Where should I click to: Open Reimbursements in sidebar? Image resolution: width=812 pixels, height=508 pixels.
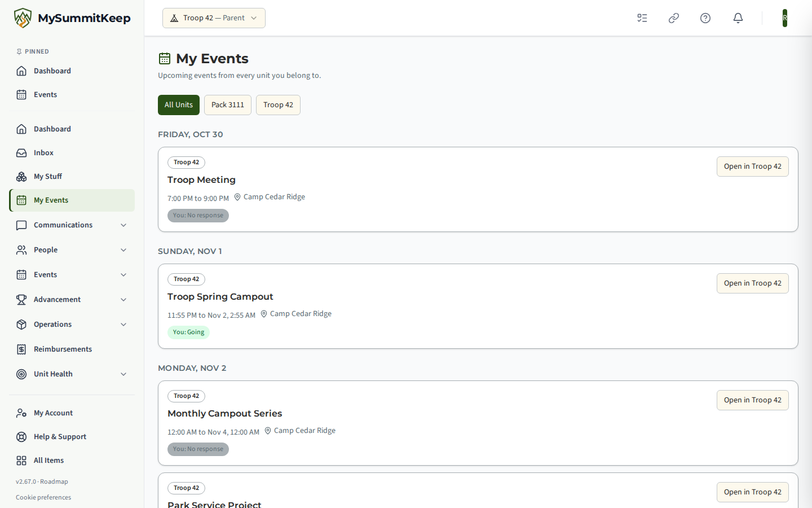pos(72,349)
